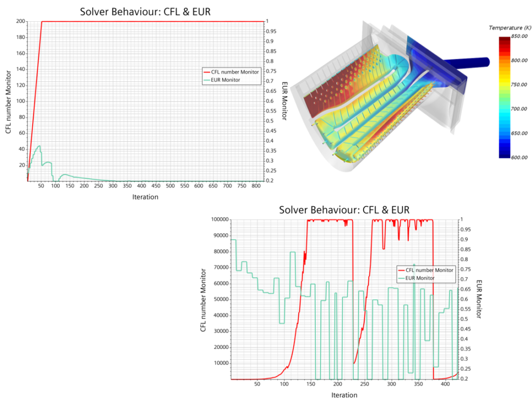Select right 'EUR Monitor' axis title on top plot
This screenshot has height=403, width=532.
click(284, 101)
